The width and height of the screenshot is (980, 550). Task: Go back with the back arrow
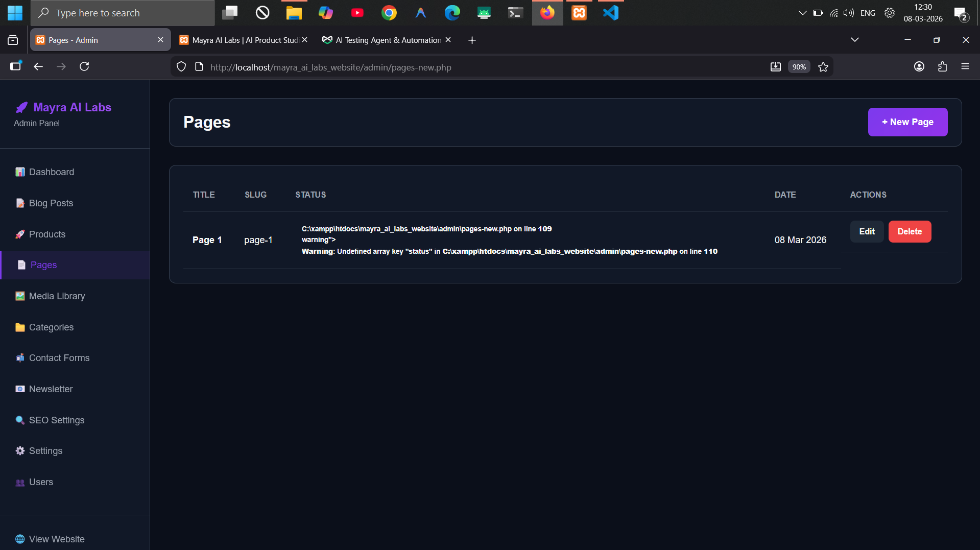pos(38,66)
